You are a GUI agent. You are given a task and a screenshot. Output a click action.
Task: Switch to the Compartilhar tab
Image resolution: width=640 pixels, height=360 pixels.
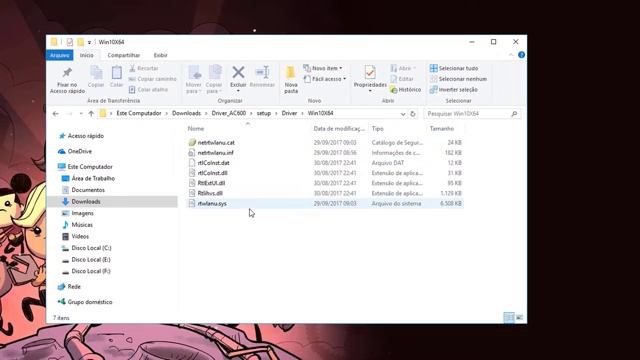[x=124, y=55]
